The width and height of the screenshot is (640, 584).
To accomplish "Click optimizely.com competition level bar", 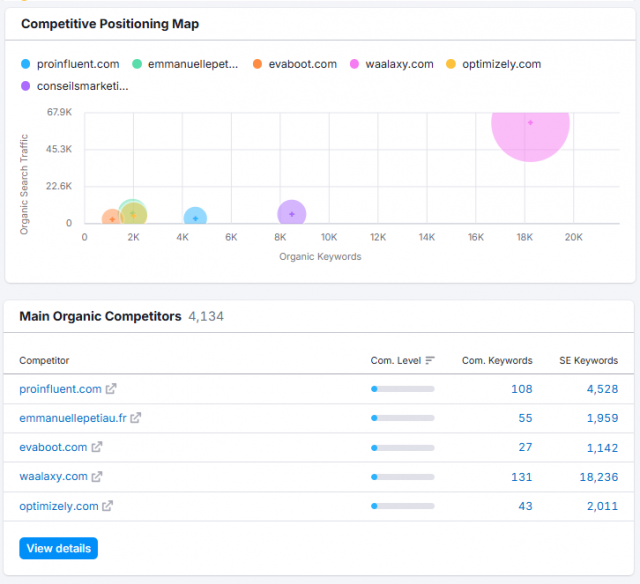I will [402, 506].
